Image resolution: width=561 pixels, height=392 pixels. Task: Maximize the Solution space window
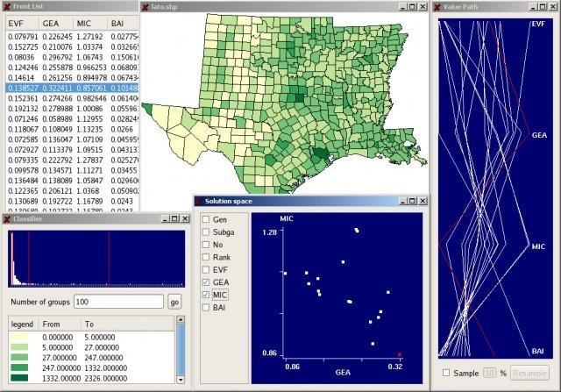[412, 201]
